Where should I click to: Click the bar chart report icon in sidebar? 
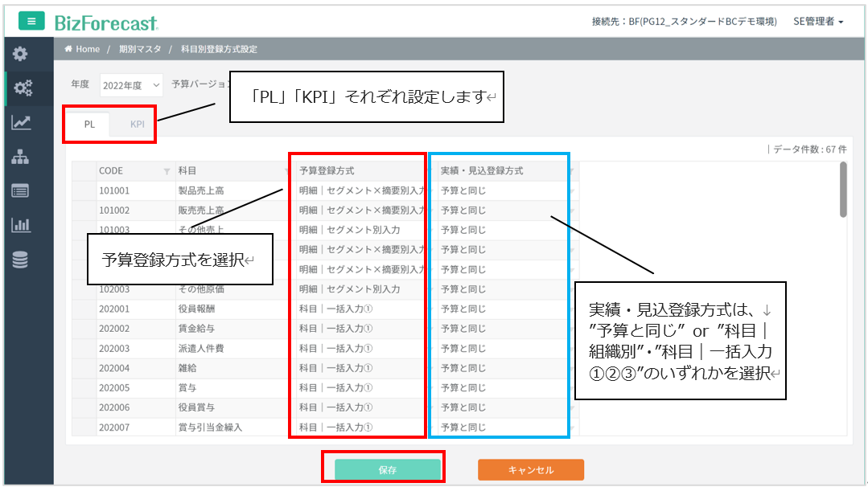pyautogui.click(x=20, y=226)
